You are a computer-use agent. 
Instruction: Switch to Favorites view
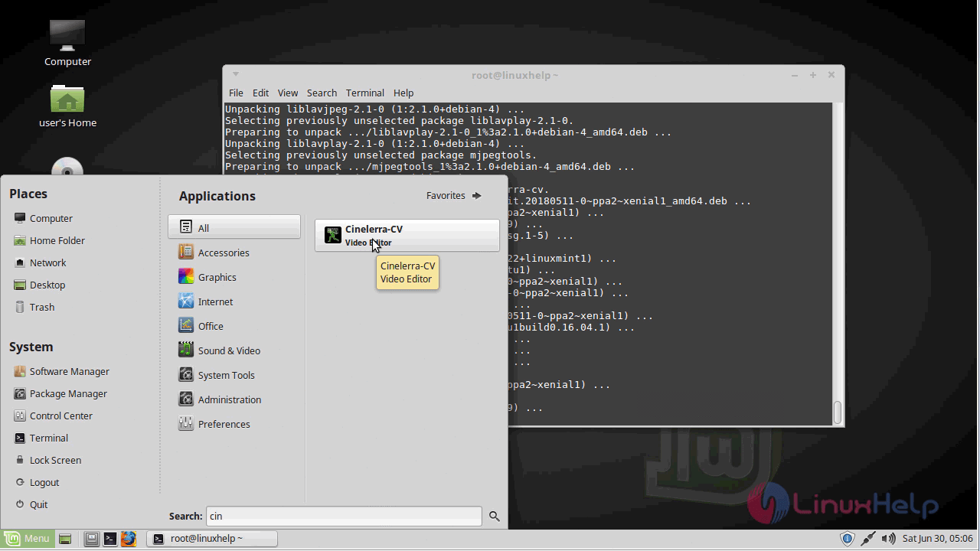coord(454,195)
